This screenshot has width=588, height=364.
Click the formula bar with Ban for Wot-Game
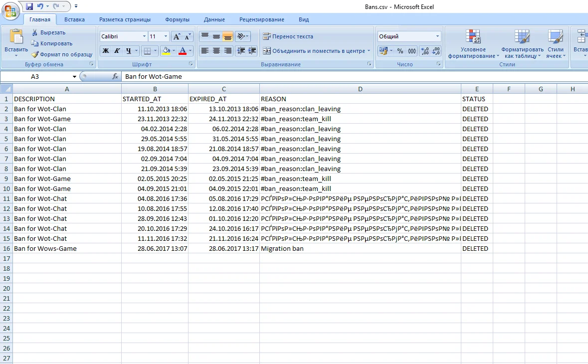[355, 76]
